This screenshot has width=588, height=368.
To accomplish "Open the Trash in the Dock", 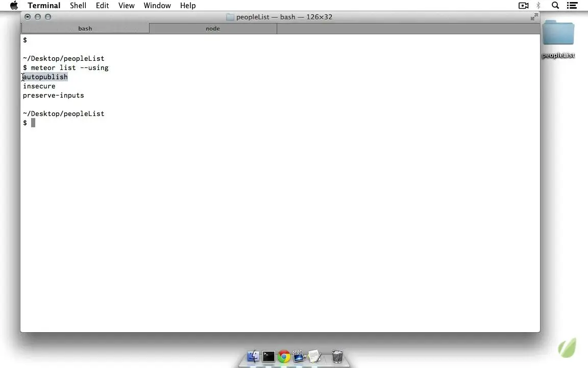I will click(x=337, y=356).
